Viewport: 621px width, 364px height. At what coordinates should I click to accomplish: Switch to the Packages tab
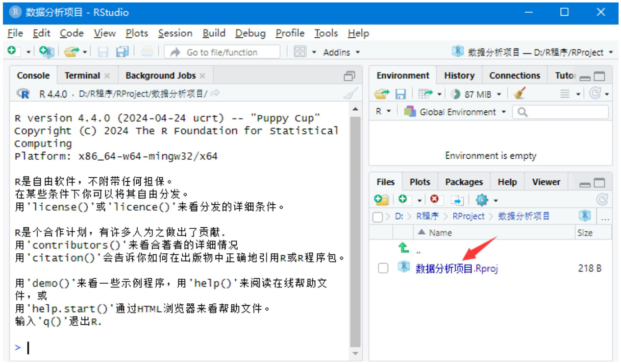coord(464,182)
